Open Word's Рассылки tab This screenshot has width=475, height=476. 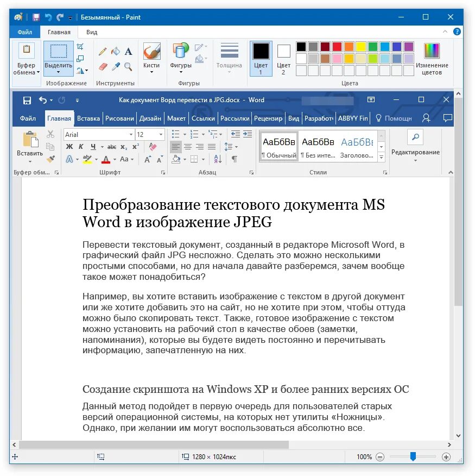(x=235, y=118)
